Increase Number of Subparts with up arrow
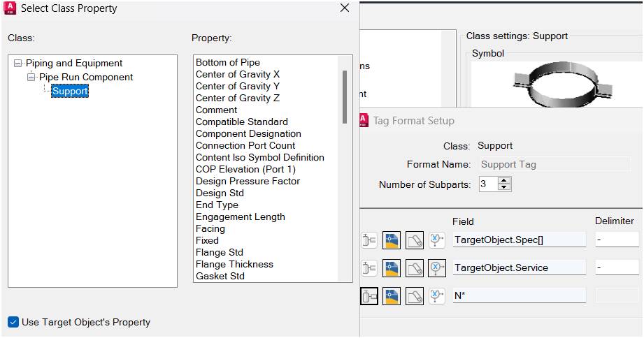The width and height of the screenshot is (644, 338). click(504, 180)
